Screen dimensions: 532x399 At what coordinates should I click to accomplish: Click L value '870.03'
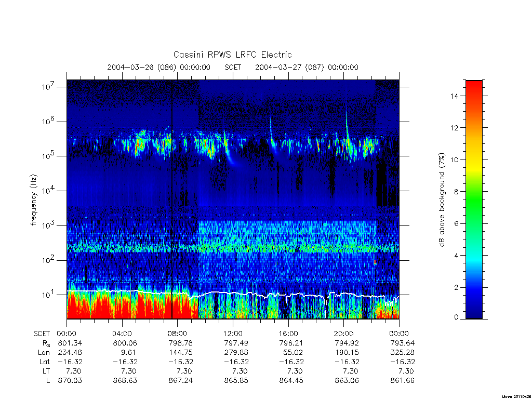point(70,381)
